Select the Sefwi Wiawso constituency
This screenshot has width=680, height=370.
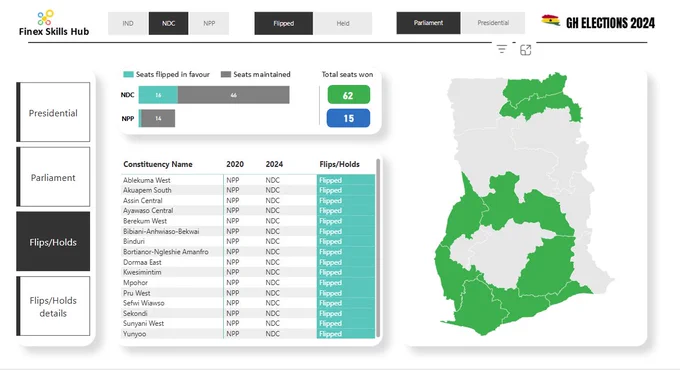[x=144, y=303]
